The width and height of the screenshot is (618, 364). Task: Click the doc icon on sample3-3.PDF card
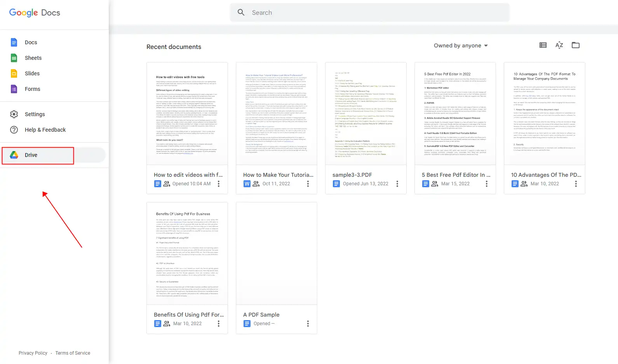point(336,184)
